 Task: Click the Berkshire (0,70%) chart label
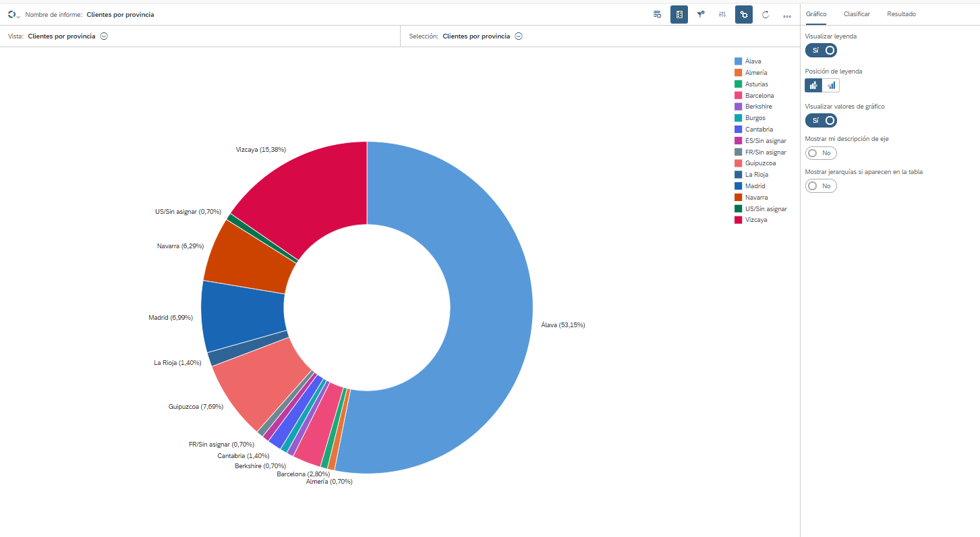(x=260, y=466)
